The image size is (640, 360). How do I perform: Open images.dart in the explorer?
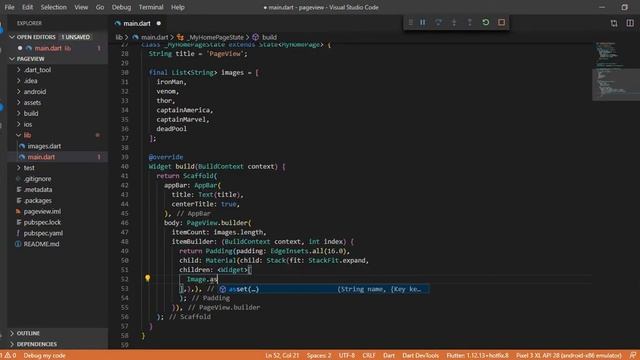point(58,146)
